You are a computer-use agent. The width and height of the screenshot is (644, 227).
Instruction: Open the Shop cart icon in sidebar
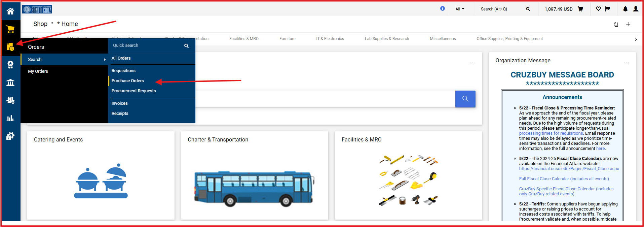[10, 29]
